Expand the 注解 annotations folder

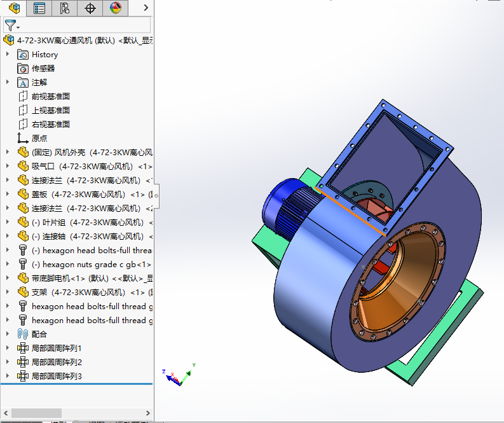click(x=8, y=82)
